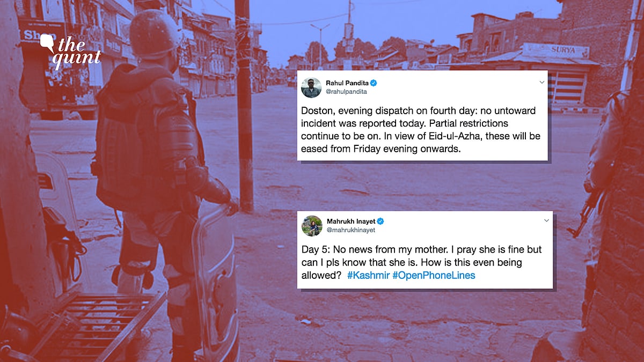Open the Rahul Pandita display name link
This screenshot has width=644, height=362.
[347, 83]
